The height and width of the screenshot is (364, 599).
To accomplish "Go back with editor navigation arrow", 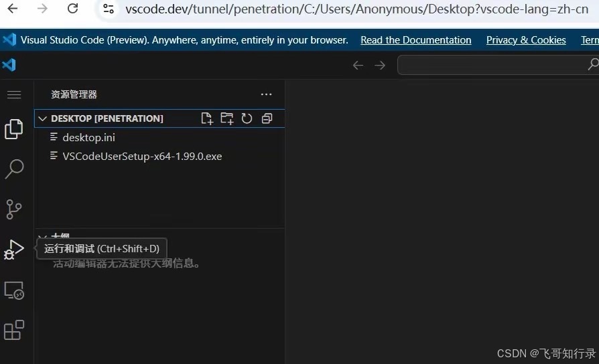I will (358, 66).
